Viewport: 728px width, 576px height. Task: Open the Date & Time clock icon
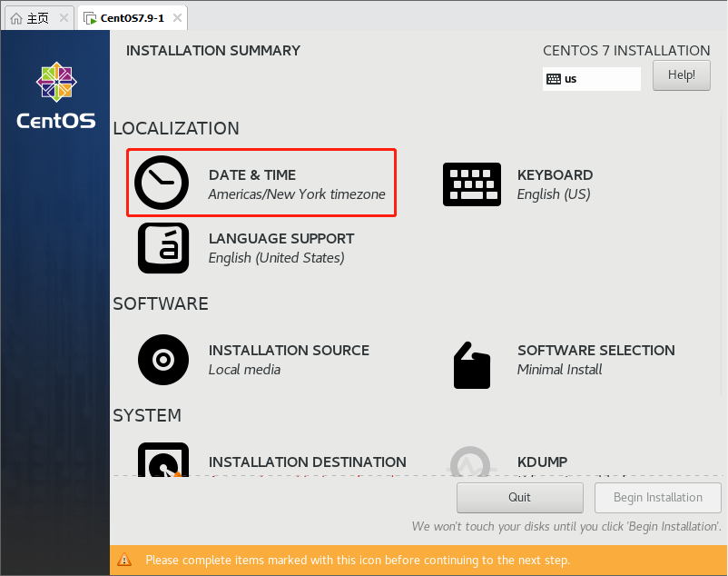pos(162,183)
